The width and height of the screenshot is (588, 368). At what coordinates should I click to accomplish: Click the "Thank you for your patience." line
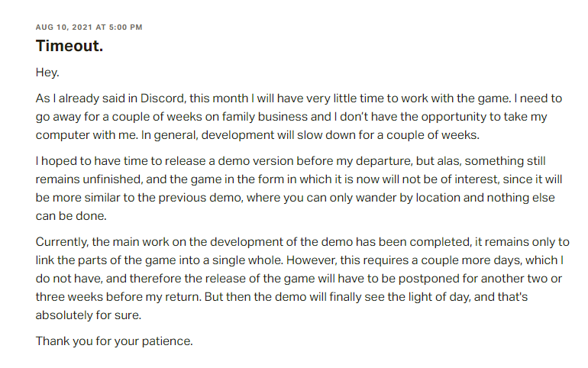[x=114, y=341]
